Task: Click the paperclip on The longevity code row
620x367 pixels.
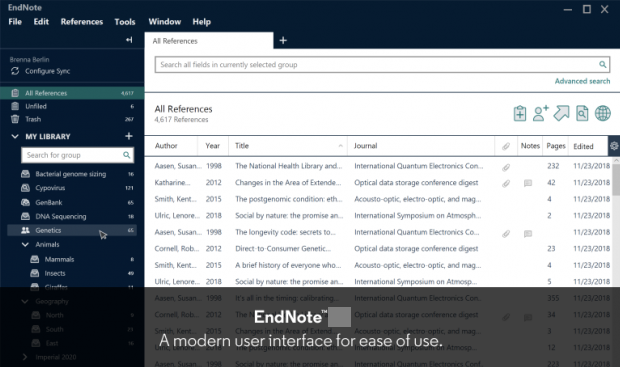Action: pos(506,234)
